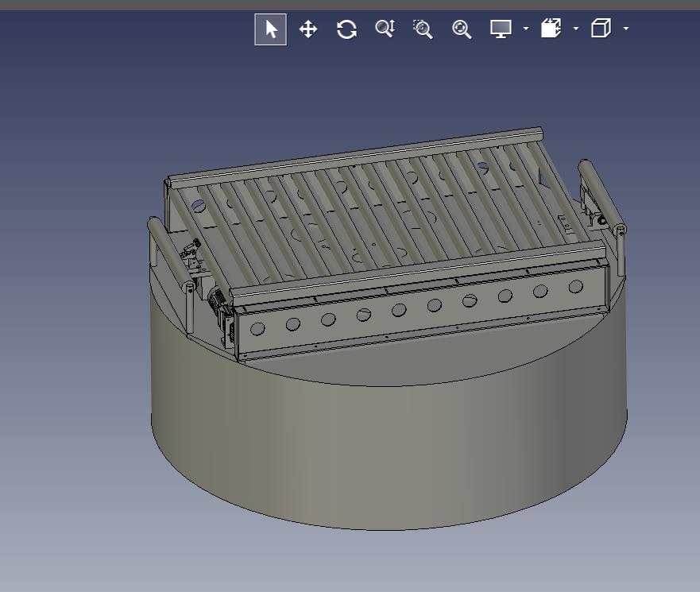Select the Rotate view tool
The image size is (700, 592).
click(346, 29)
